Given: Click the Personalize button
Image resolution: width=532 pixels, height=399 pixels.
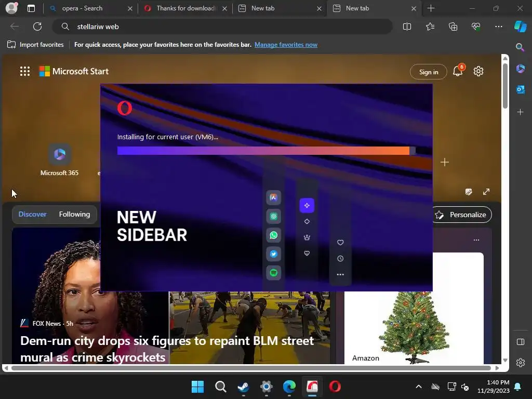Looking at the screenshot, I should [x=462, y=215].
